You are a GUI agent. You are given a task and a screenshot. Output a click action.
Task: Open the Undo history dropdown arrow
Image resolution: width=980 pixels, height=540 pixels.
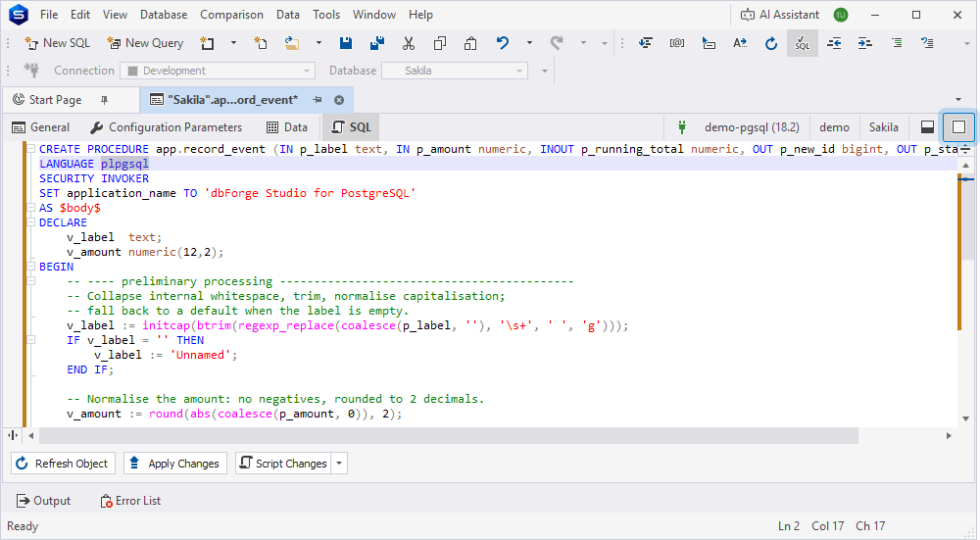point(529,43)
